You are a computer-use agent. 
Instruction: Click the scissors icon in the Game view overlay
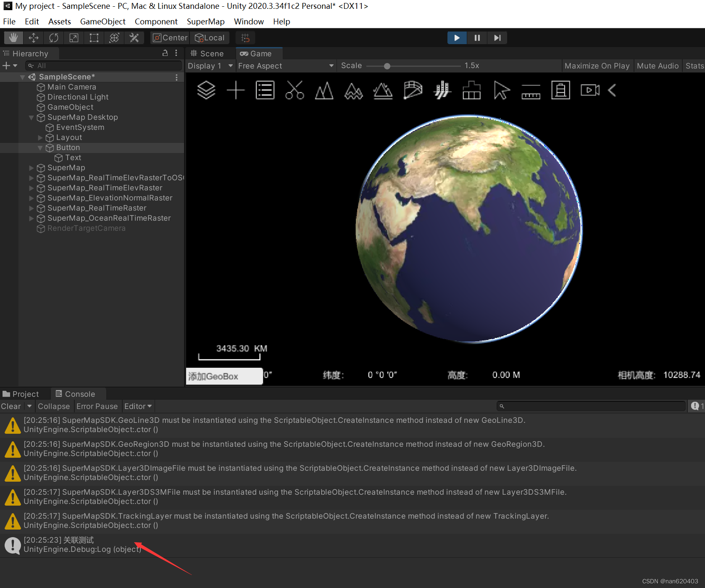click(295, 90)
